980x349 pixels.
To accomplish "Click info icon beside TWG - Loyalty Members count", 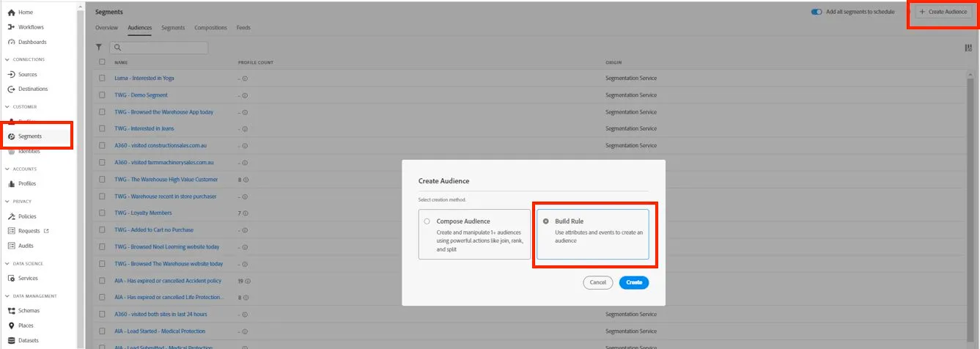I will pyautogui.click(x=246, y=213).
